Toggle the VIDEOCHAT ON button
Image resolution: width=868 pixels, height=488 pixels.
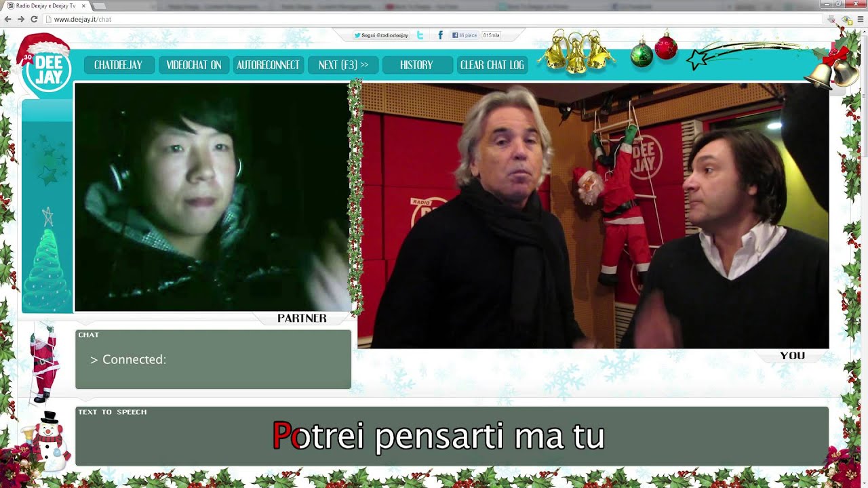pyautogui.click(x=194, y=65)
